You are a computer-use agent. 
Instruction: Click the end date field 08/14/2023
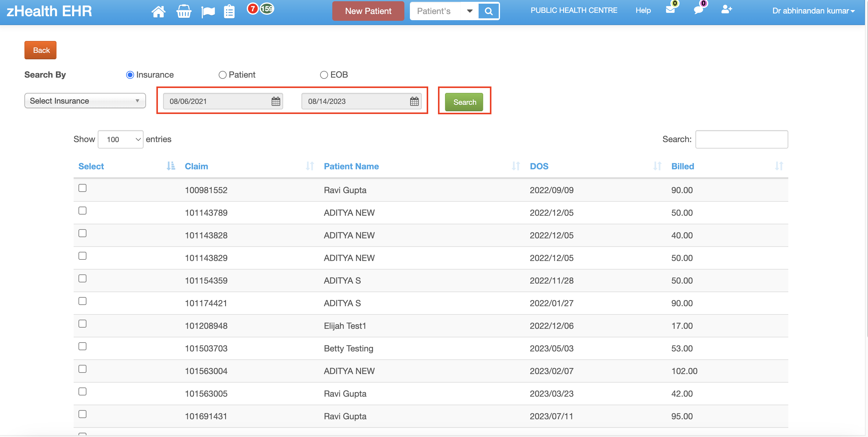[361, 101]
